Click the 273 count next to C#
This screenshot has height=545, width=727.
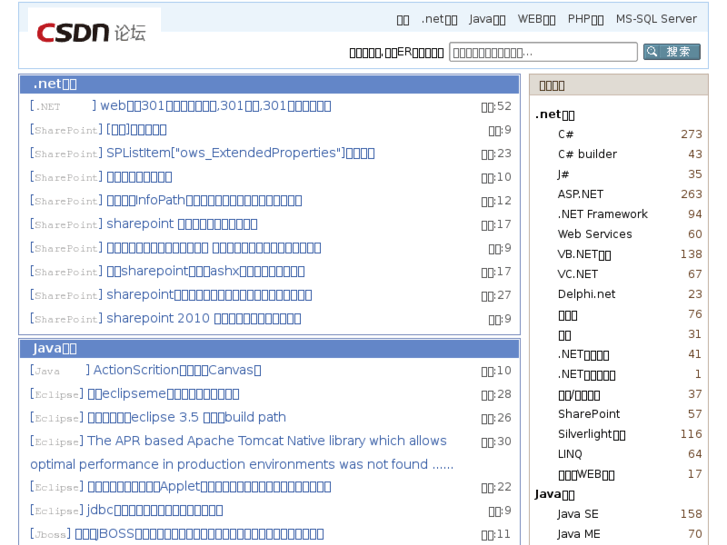pyautogui.click(x=691, y=135)
